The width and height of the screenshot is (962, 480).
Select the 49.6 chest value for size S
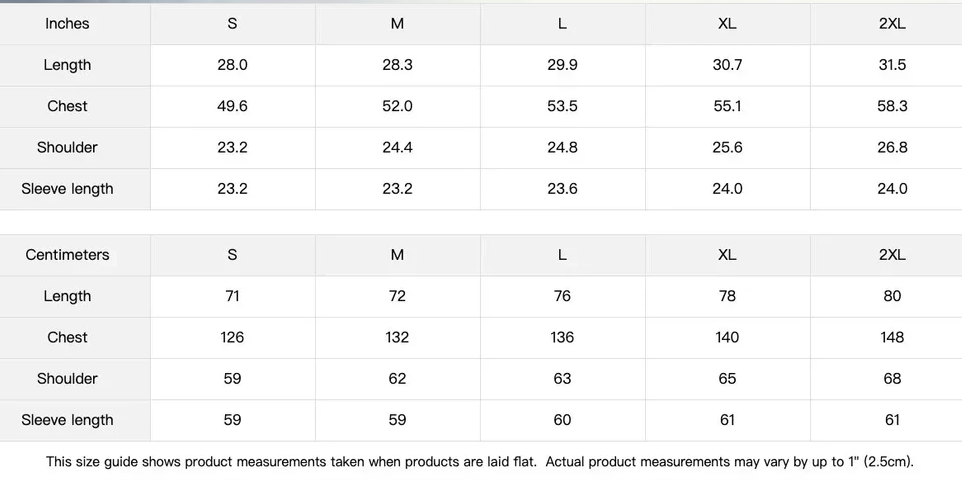coord(233,106)
